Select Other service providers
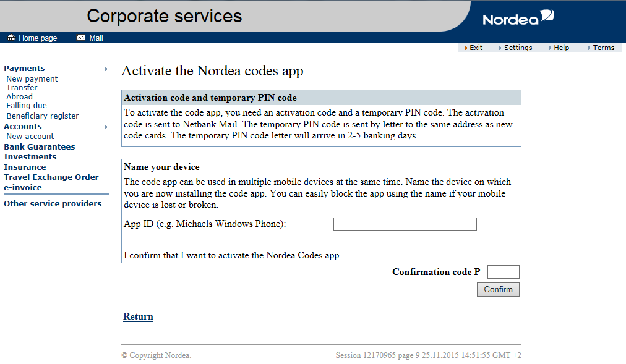The height and width of the screenshot is (364, 626). (x=53, y=204)
